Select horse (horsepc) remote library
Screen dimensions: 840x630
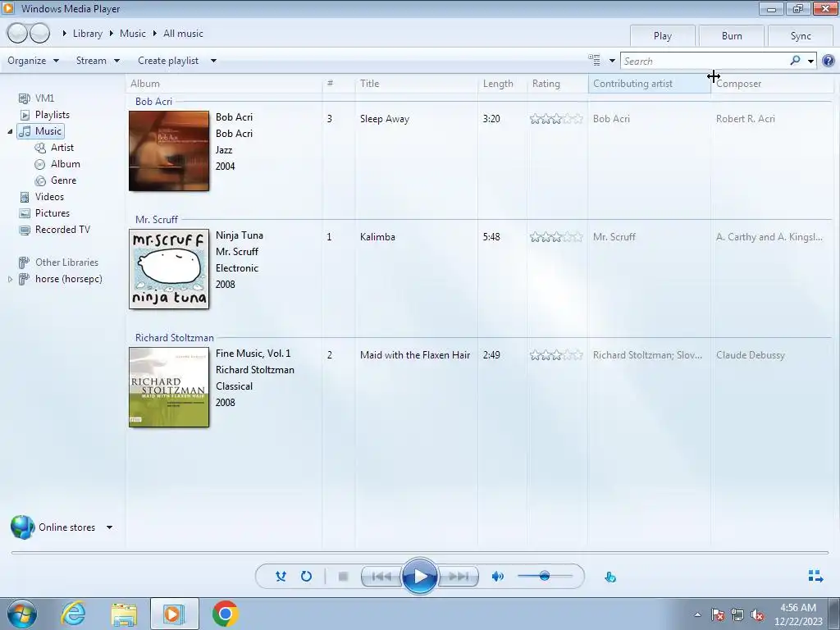point(69,279)
